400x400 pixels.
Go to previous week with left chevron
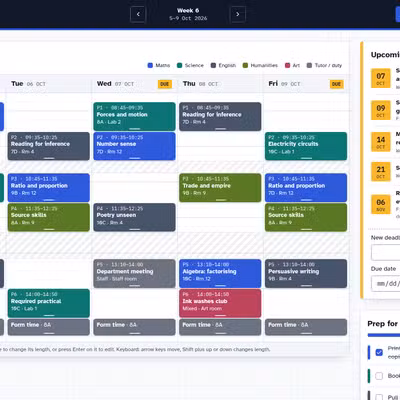(138, 14)
